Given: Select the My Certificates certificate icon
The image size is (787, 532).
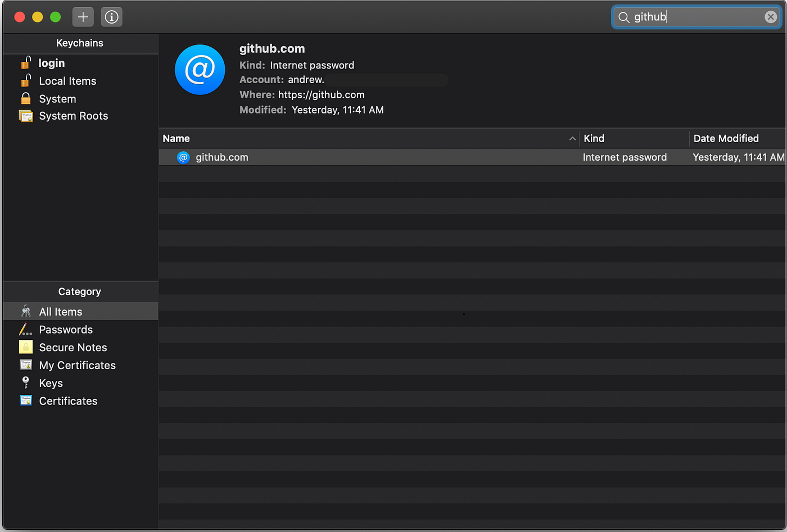Looking at the screenshot, I should click(25, 365).
